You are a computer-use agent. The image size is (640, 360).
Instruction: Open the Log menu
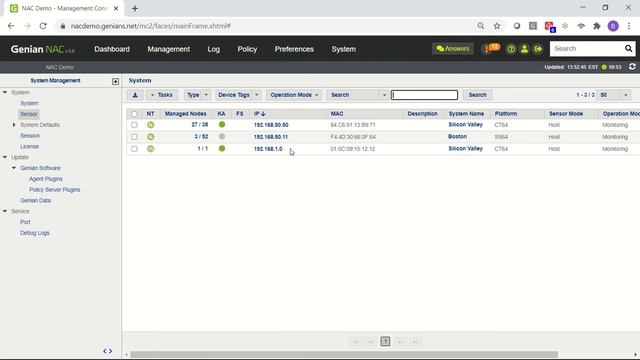[x=213, y=49]
